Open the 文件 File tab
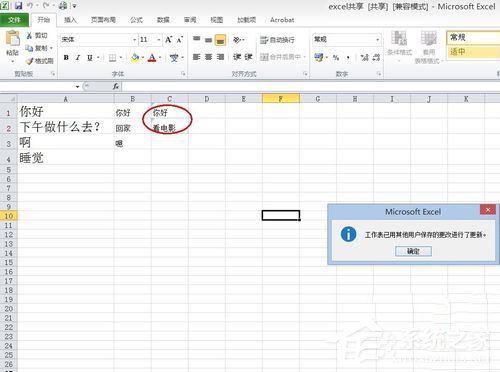500x372 pixels. [x=14, y=20]
